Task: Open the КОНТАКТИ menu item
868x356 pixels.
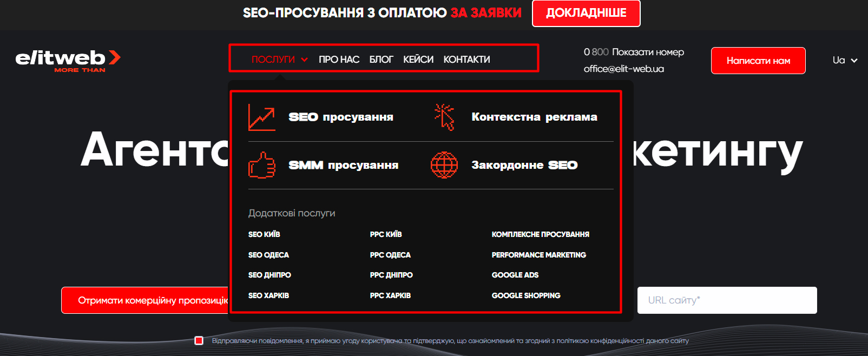Action: 466,60
